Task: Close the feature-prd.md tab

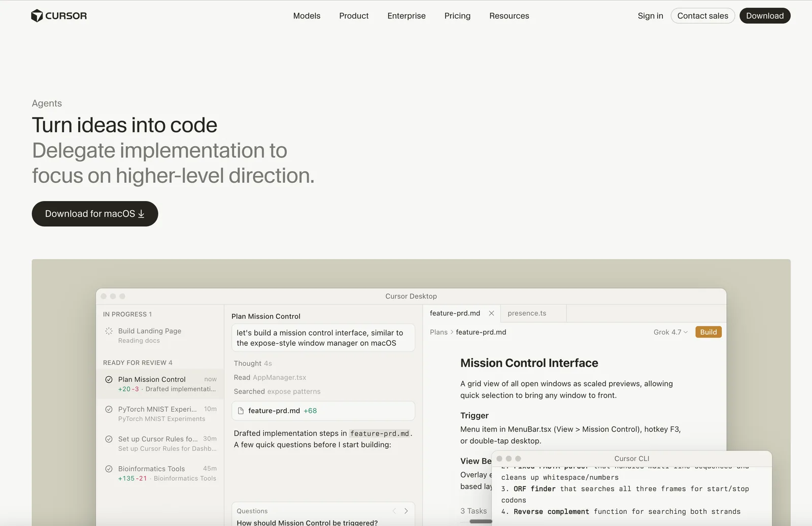Action: [x=491, y=313]
